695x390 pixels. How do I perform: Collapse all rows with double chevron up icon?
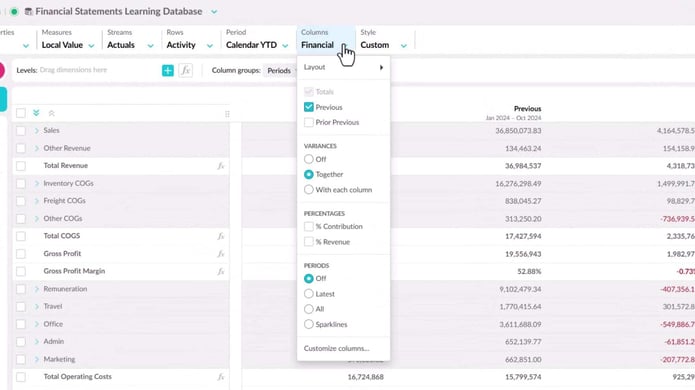click(x=51, y=113)
